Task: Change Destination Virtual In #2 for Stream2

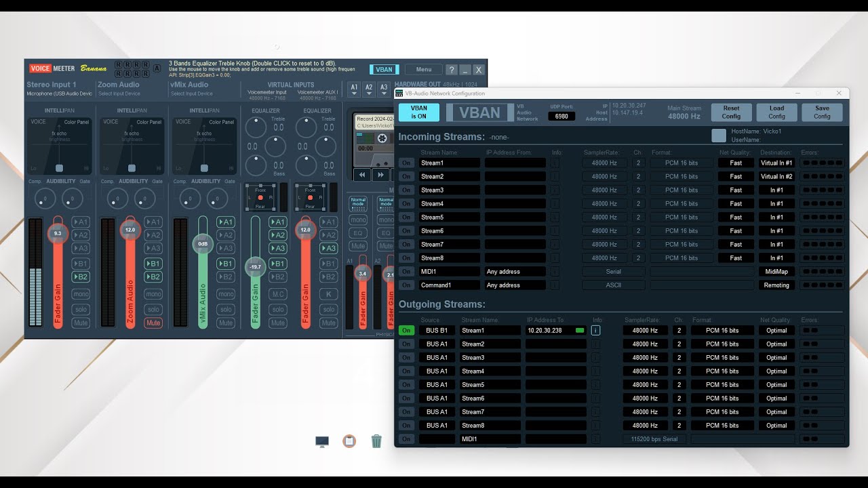Action: (x=776, y=176)
